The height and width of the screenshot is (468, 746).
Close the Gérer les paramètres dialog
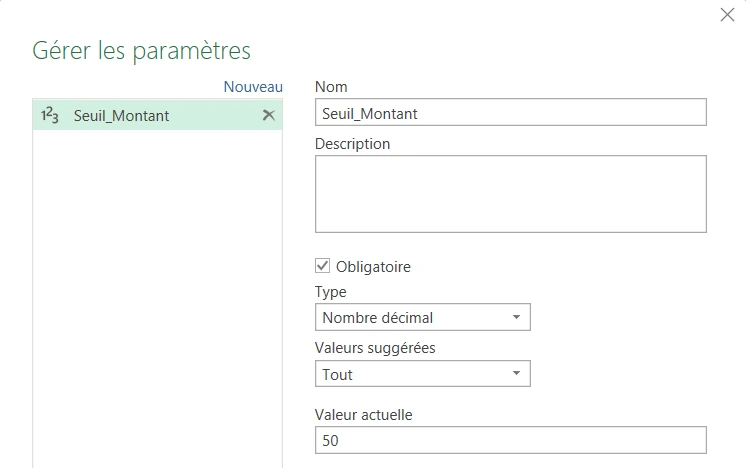[x=727, y=15]
